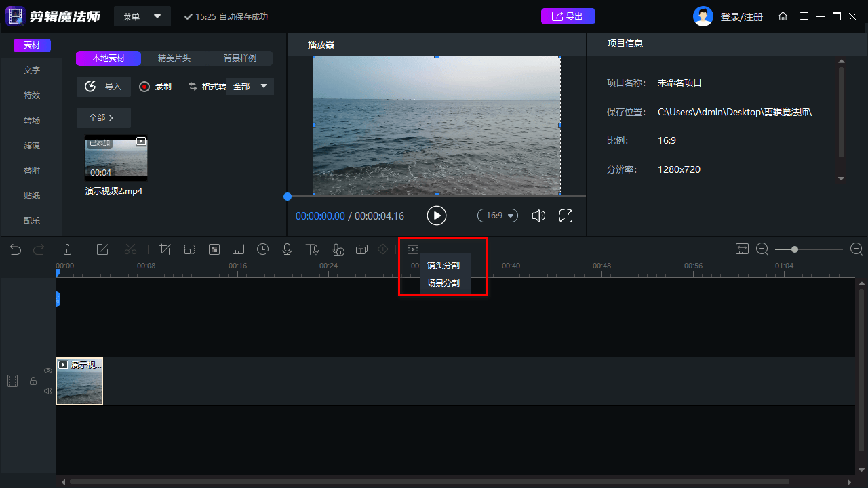Click the text-to-speech icon

(x=312, y=249)
